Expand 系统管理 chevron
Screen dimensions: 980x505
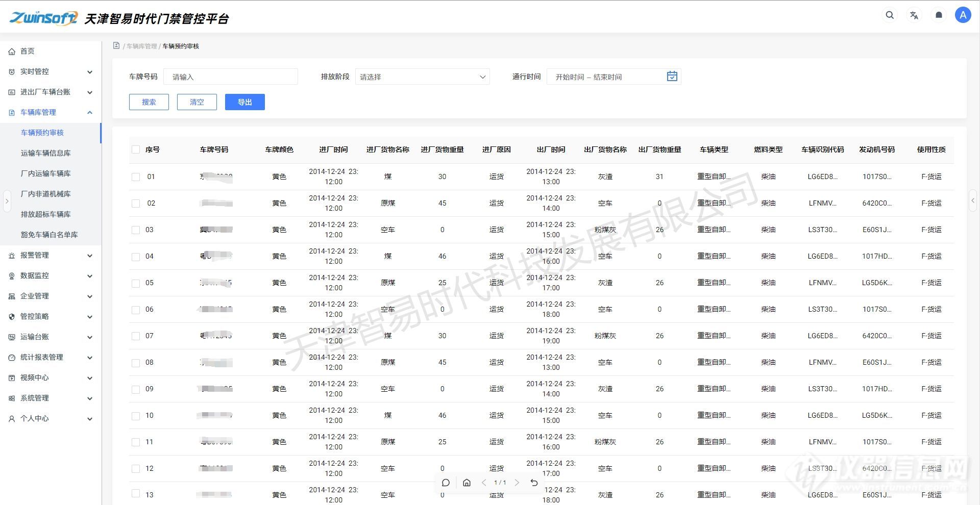pos(90,398)
